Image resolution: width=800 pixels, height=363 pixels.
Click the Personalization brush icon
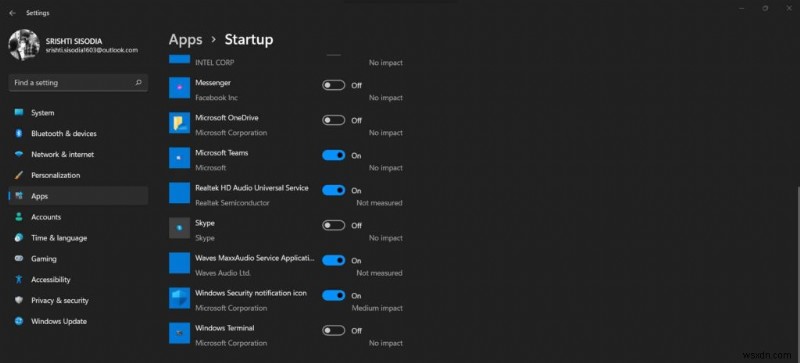19,175
